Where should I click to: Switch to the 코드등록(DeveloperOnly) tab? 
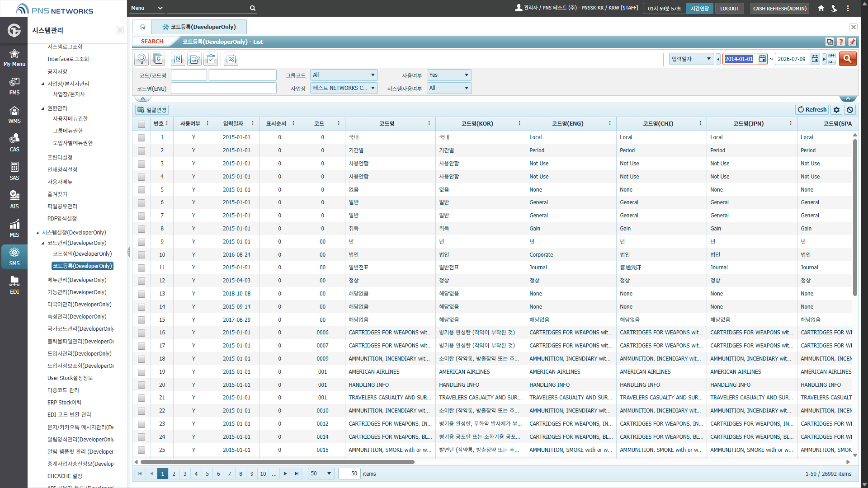tap(199, 27)
